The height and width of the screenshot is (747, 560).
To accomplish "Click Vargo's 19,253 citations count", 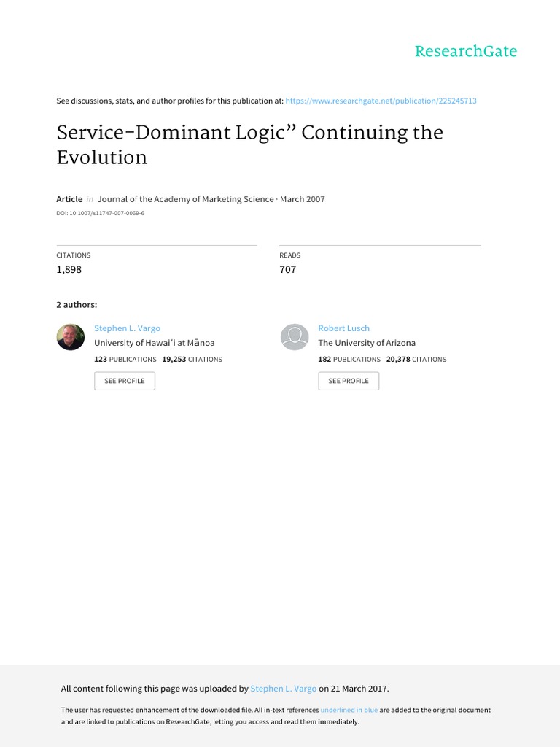I will coord(192,360).
